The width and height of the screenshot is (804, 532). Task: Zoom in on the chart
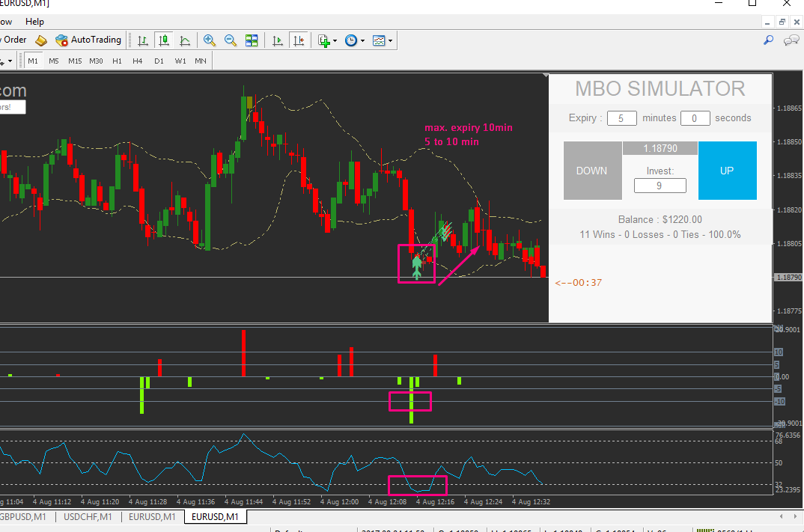(x=209, y=40)
